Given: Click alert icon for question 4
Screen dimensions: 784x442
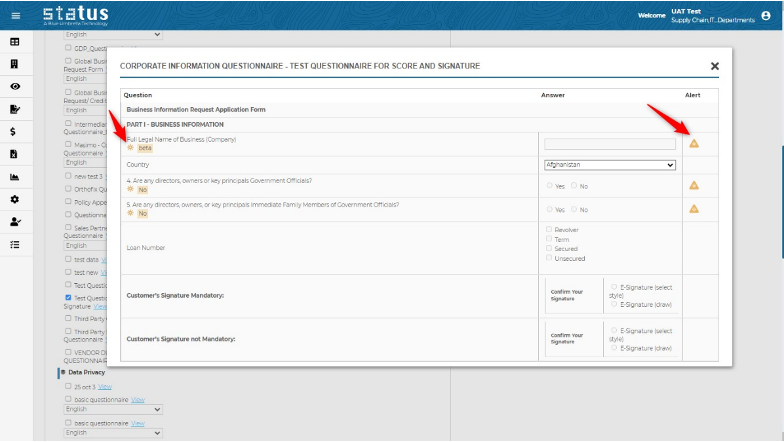Looking at the screenshot, I should click(693, 185).
